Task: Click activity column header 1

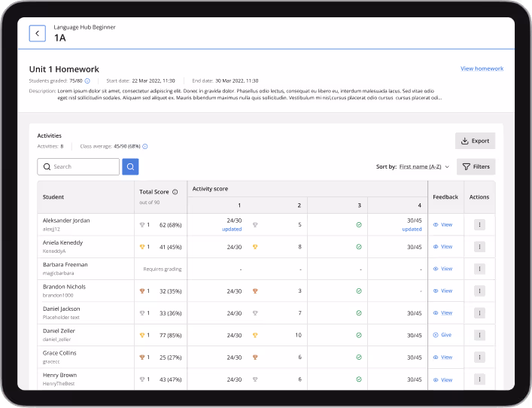Action: [239, 206]
